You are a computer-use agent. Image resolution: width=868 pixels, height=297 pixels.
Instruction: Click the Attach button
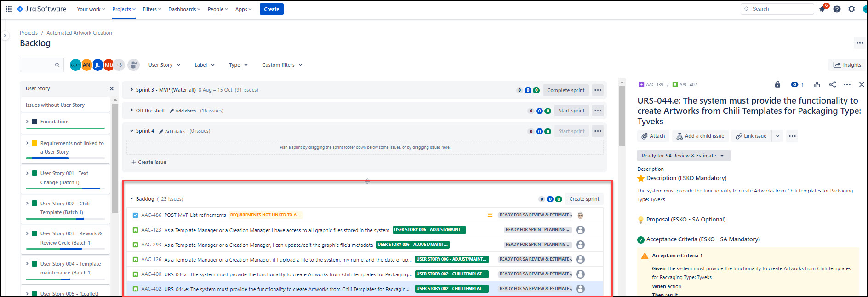coord(653,136)
